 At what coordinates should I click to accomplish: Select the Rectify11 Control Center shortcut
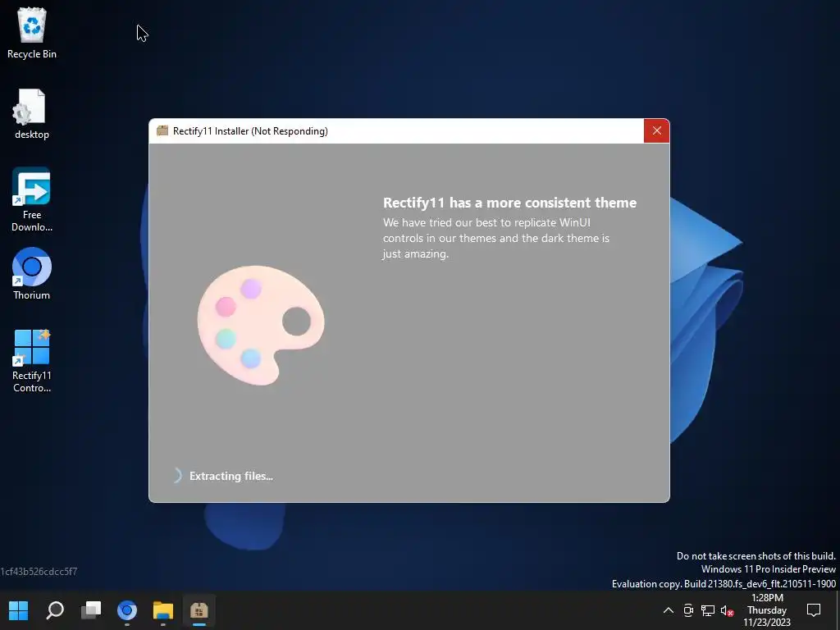pos(32,361)
